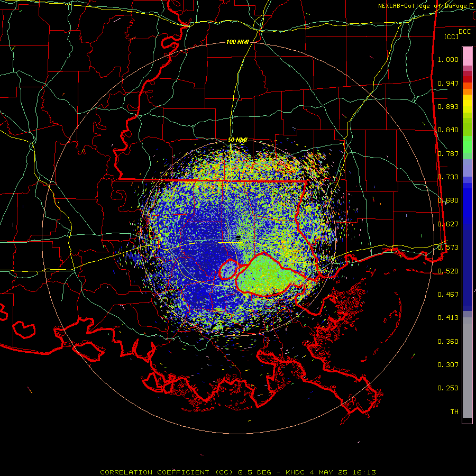Image resolution: width=476 pixels, height=476 pixels.
Task: Pick the lavender swatch above the 0.733 value
Action: pyautogui.click(x=467, y=168)
